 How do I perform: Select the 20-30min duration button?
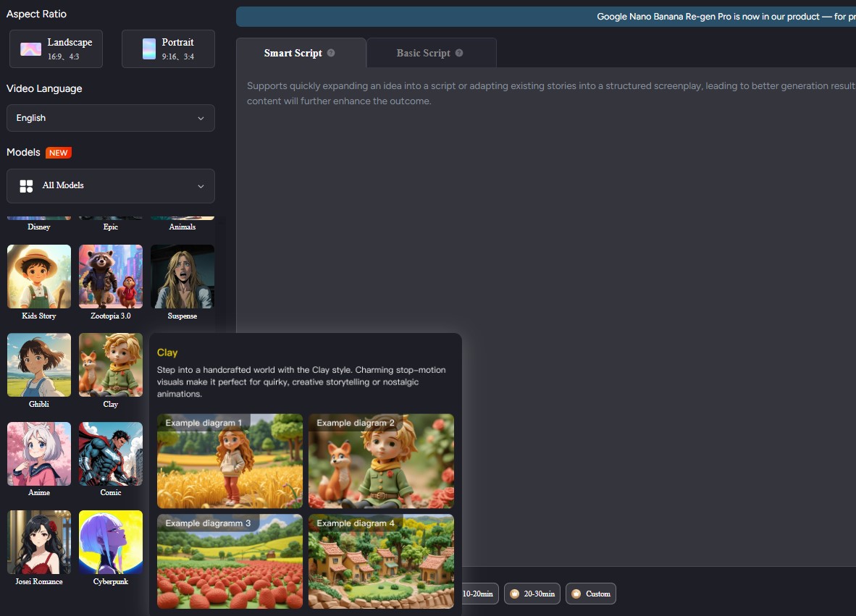[532, 594]
